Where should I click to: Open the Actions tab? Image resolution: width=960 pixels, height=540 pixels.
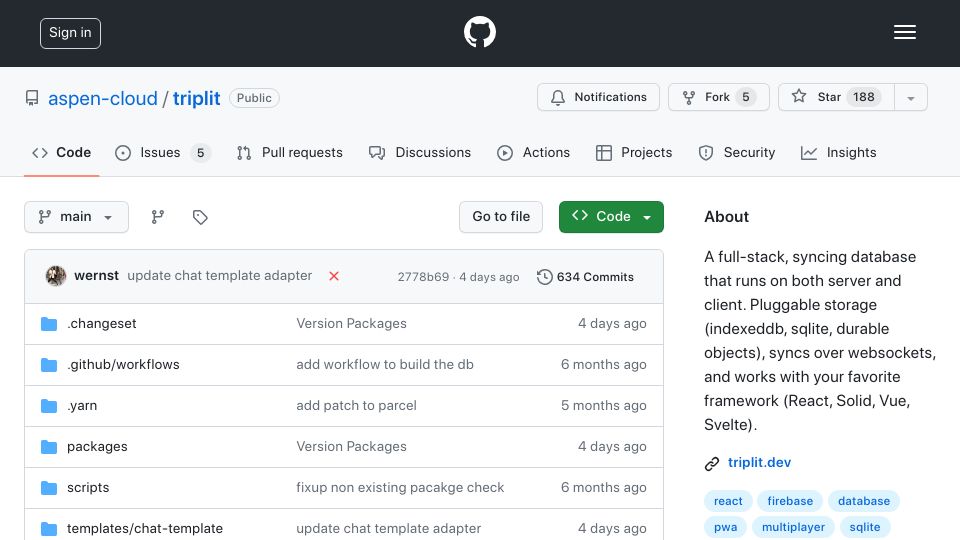point(533,152)
